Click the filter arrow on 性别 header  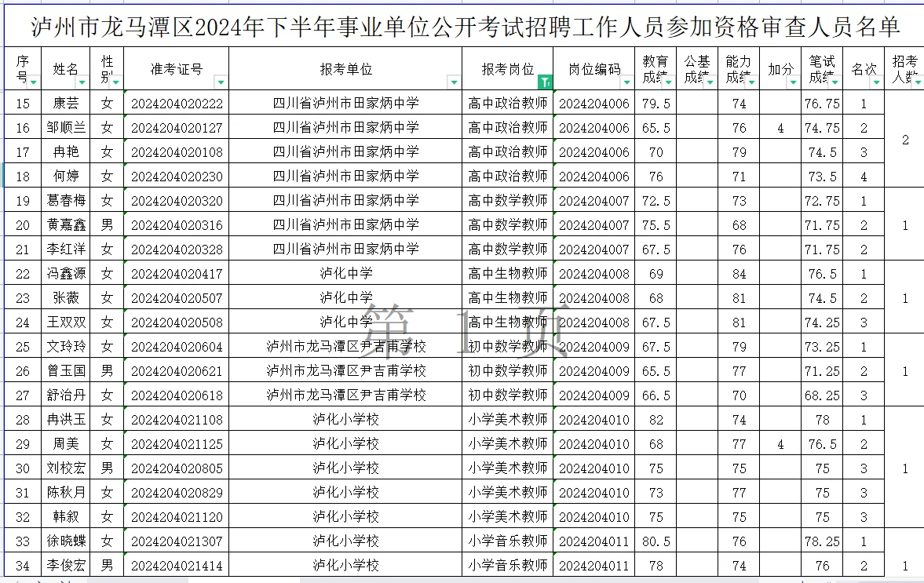click(x=116, y=84)
